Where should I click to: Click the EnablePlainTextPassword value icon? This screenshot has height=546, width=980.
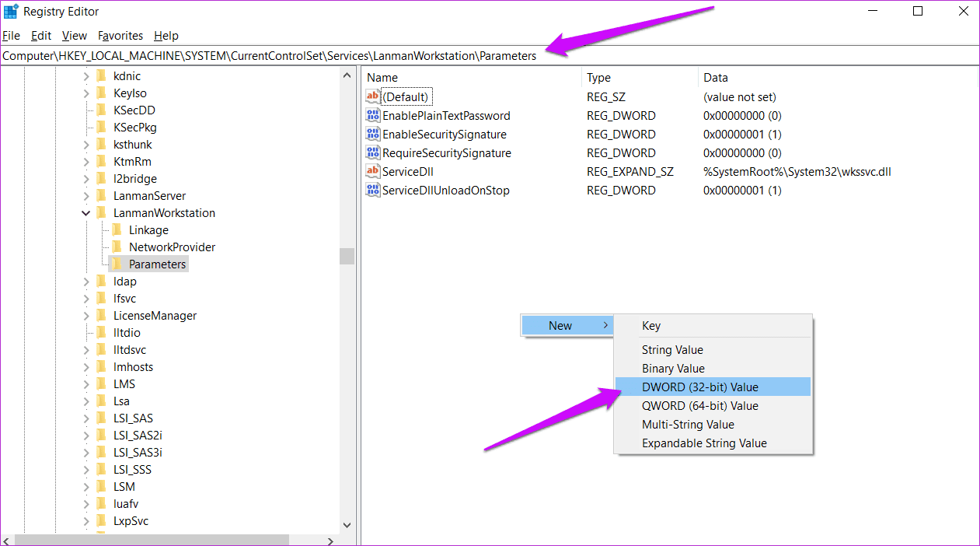pyautogui.click(x=373, y=115)
